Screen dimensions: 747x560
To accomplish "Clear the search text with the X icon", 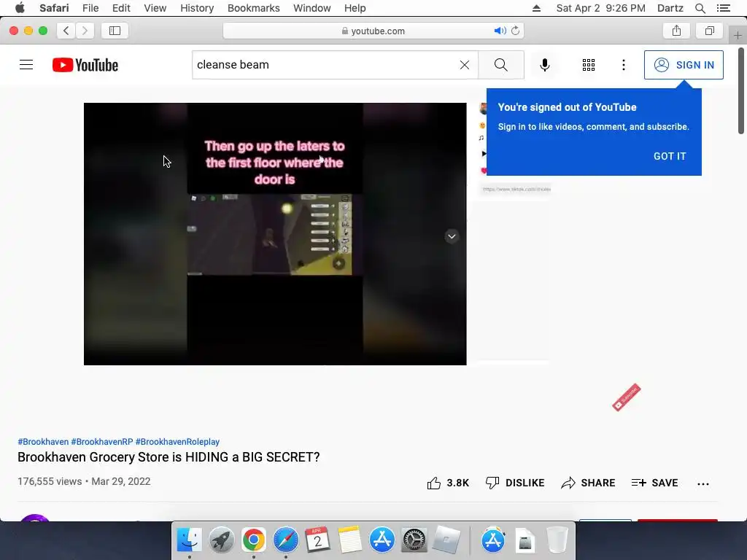I will 465,65.
